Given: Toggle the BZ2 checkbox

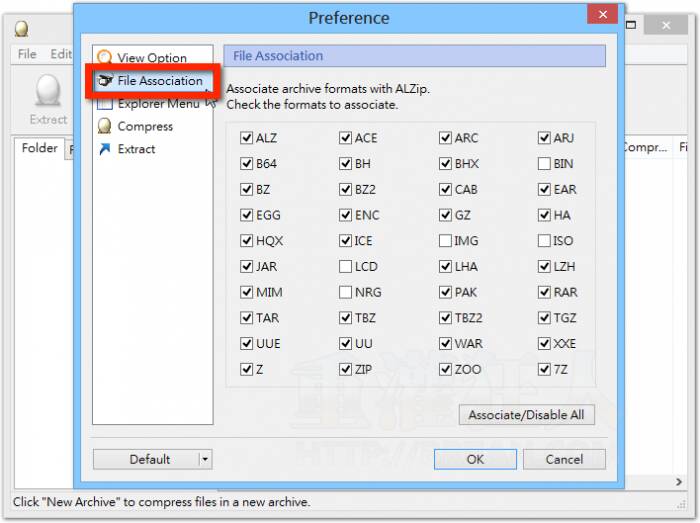Looking at the screenshot, I should point(345,189).
